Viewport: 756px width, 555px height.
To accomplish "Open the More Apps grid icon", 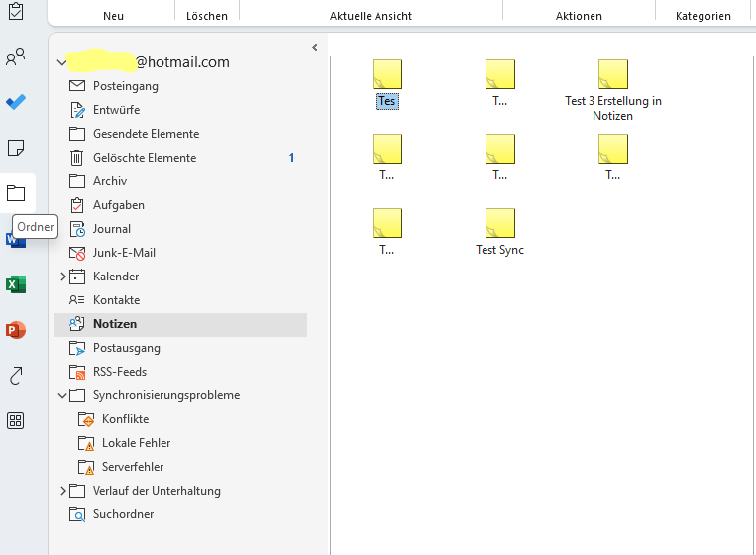I will click(16, 421).
